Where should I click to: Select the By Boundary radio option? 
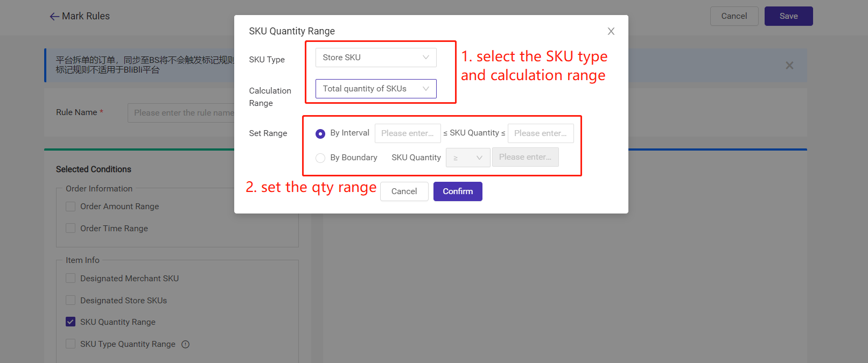point(320,158)
